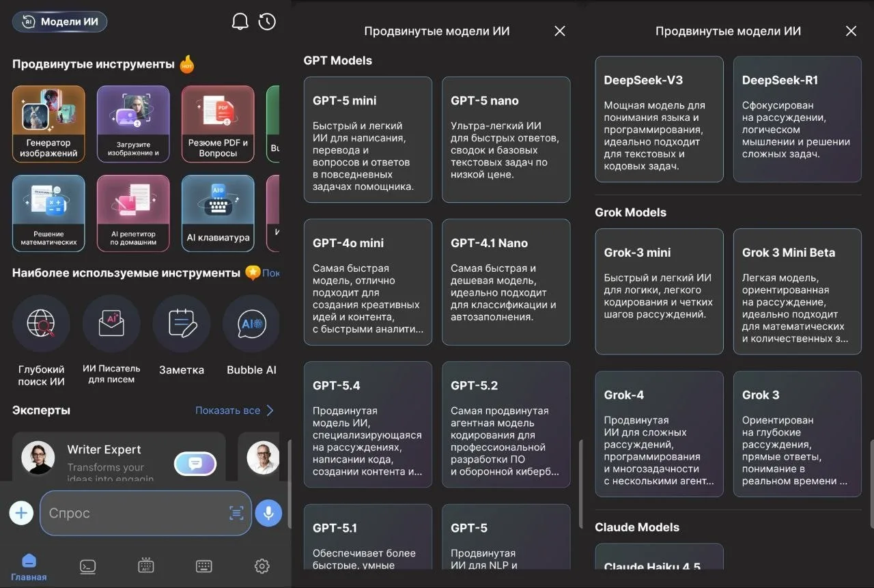Select the Grok 3 model card

[798, 434]
